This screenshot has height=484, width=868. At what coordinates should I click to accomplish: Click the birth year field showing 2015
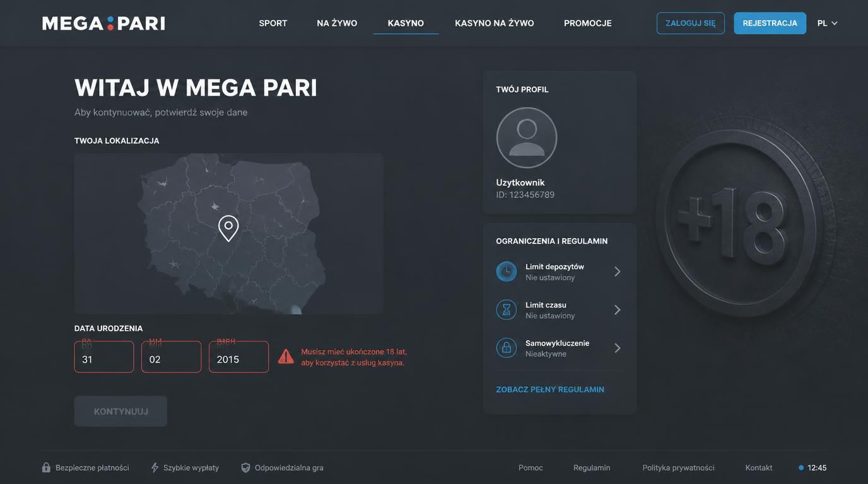(239, 357)
